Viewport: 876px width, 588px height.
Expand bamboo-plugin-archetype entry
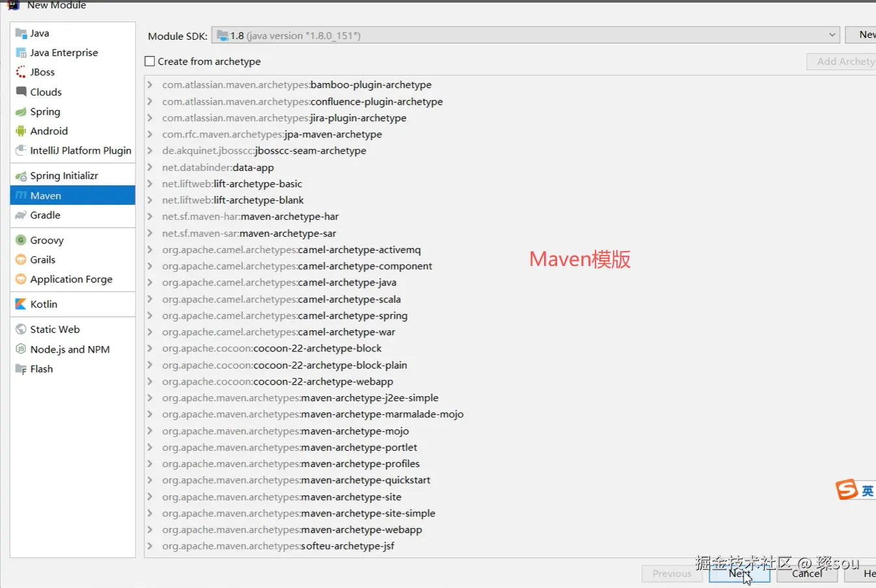150,85
